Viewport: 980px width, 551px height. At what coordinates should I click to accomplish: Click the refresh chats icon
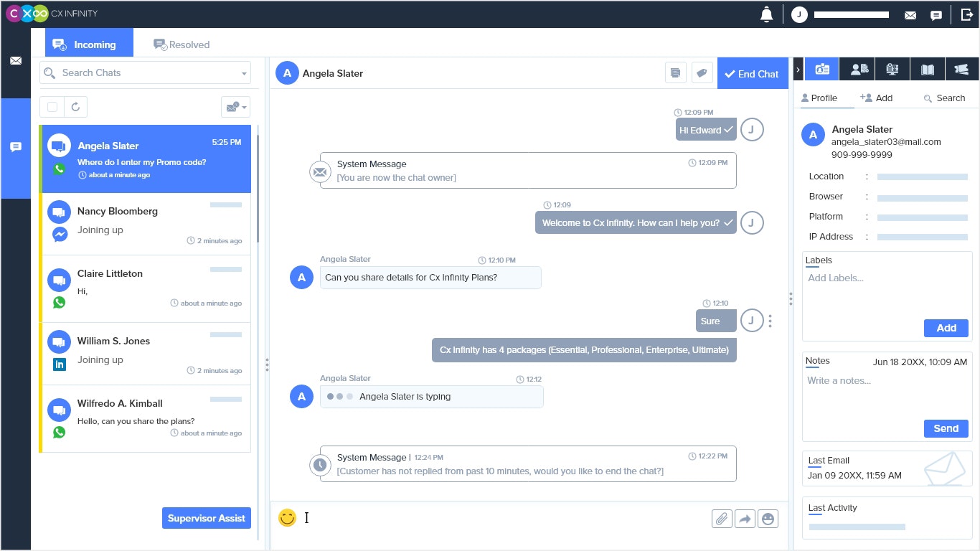coord(75,107)
